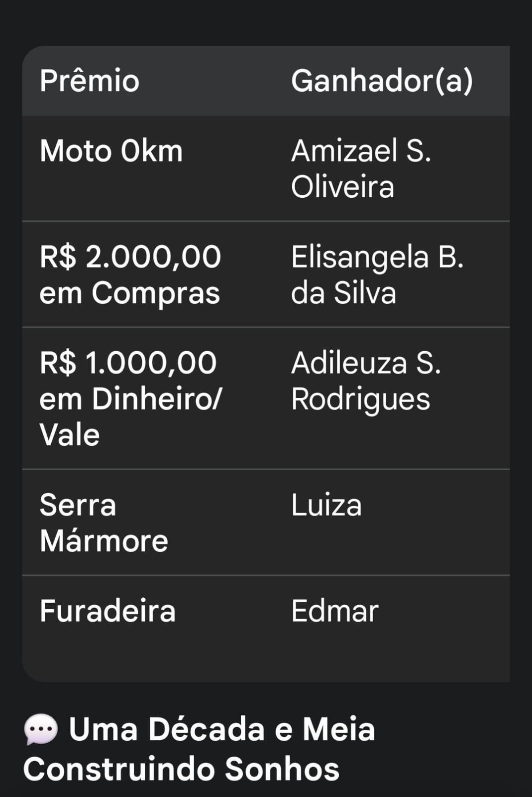The height and width of the screenshot is (797, 532).
Task: Click the 'Construindo Sonhos' heading line
Action: pos(181,769)
